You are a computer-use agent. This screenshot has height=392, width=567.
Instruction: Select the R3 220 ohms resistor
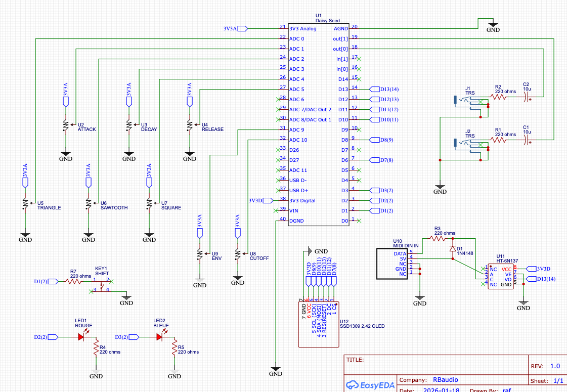[x=437, y=238]
